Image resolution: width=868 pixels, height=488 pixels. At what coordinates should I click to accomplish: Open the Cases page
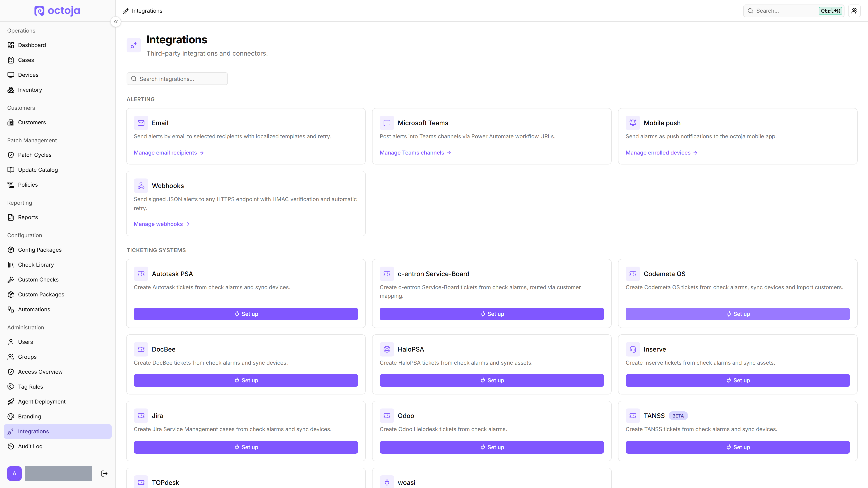(x=58, y=60)
